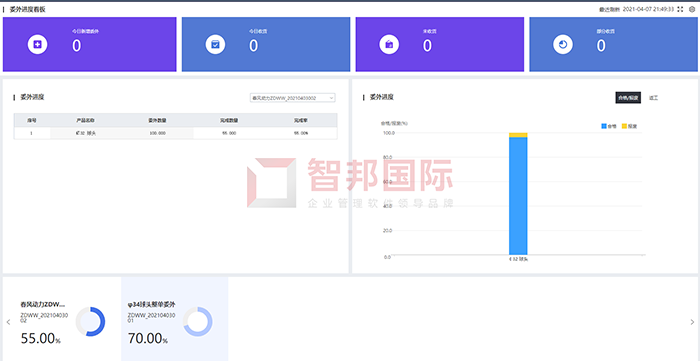Click the 20.0 y-axis label
This screenshot has height=361, width=700.
point(388,231)
